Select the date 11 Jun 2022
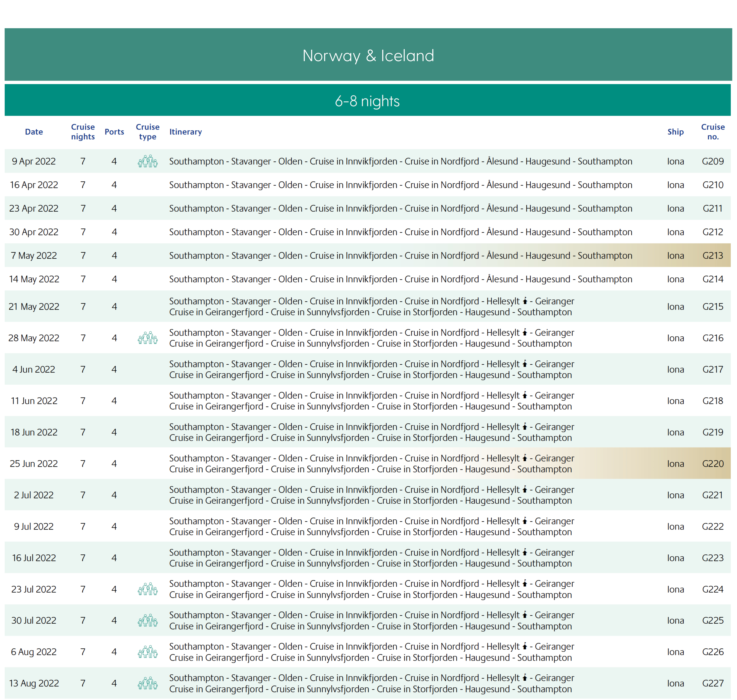The height and width of the screenshot is (700, 737). [x=34, y=401]
